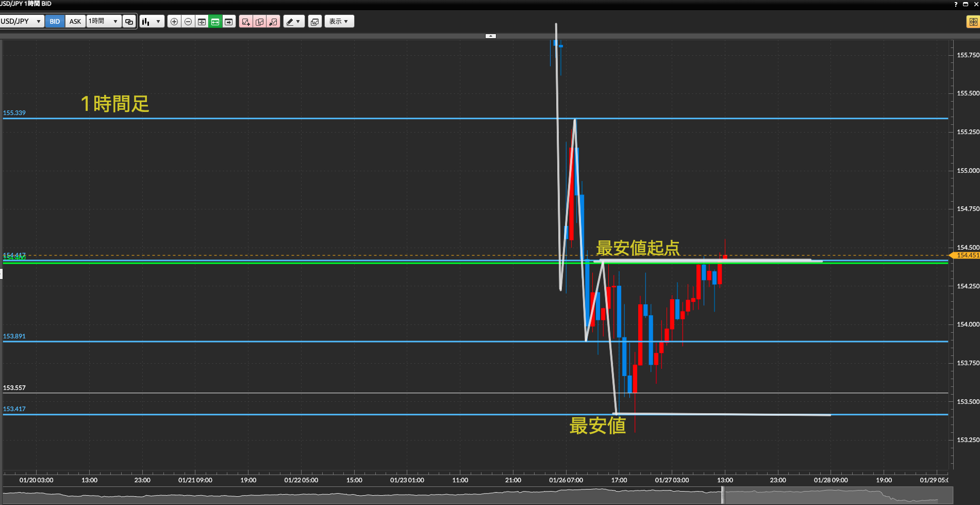Open the 1時間 timeframe dropdown
The width and height of the screenshot is (980, 505).
pos(104,22)
